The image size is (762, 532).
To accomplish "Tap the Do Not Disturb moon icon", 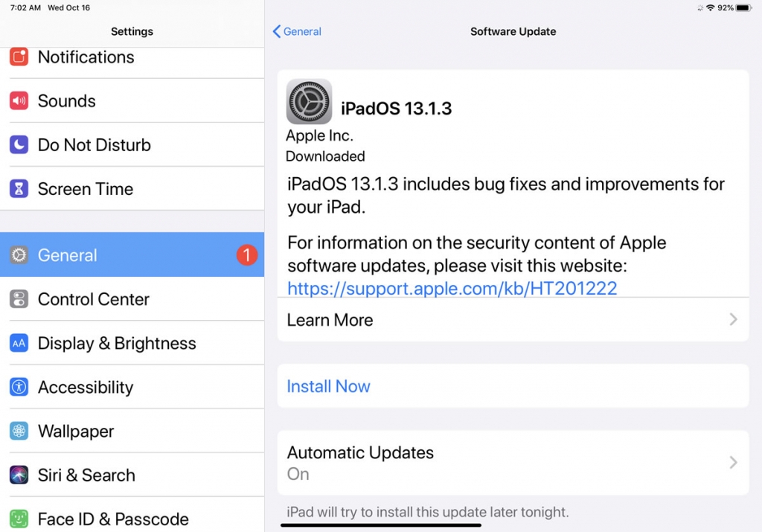I will [x=19, y=145].
